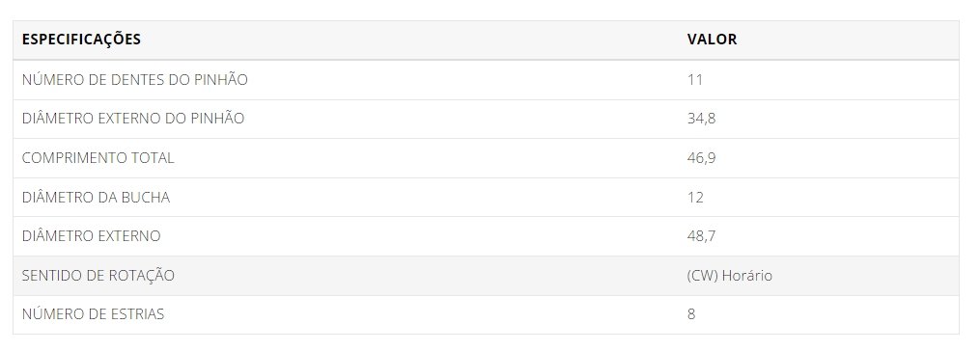Select the NÚMERO DE DENTES DO PINHÃO row label

coord(135,80)
